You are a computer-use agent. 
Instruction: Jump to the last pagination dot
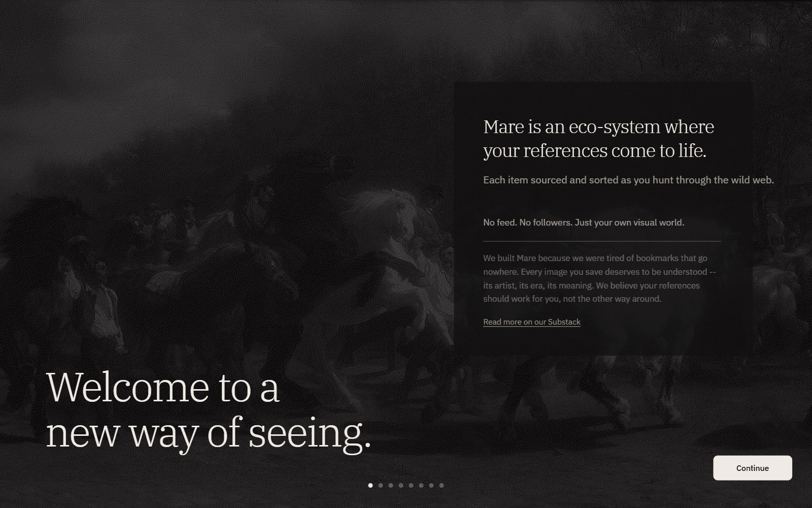pyautogui.click(x=442, y=485)
